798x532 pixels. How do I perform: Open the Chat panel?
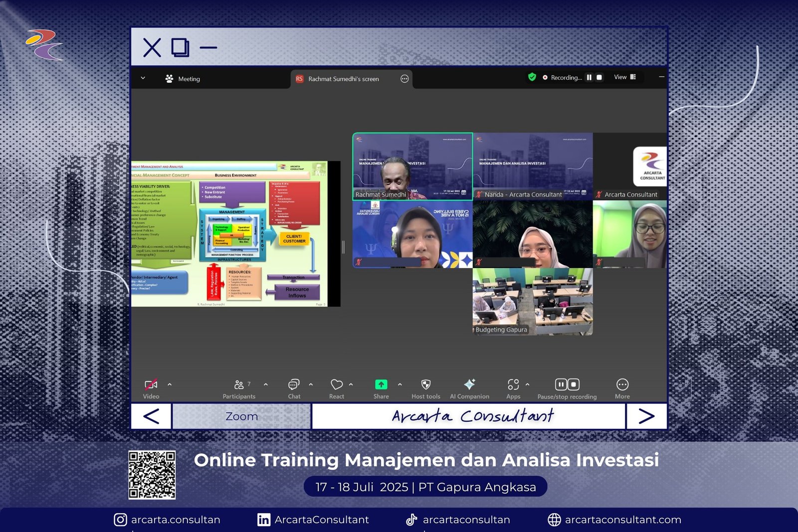pos(294,388)
